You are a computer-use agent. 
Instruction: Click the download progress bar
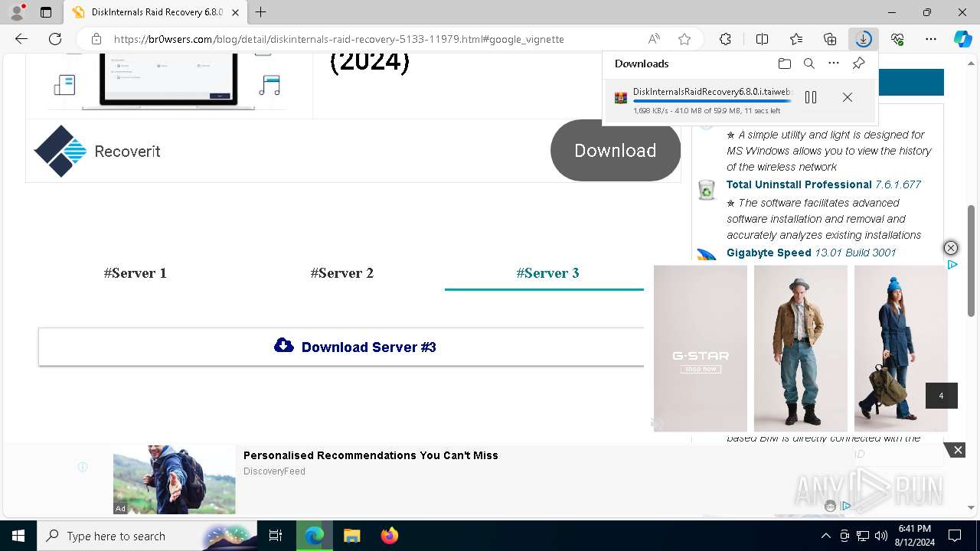pos(712,101)
